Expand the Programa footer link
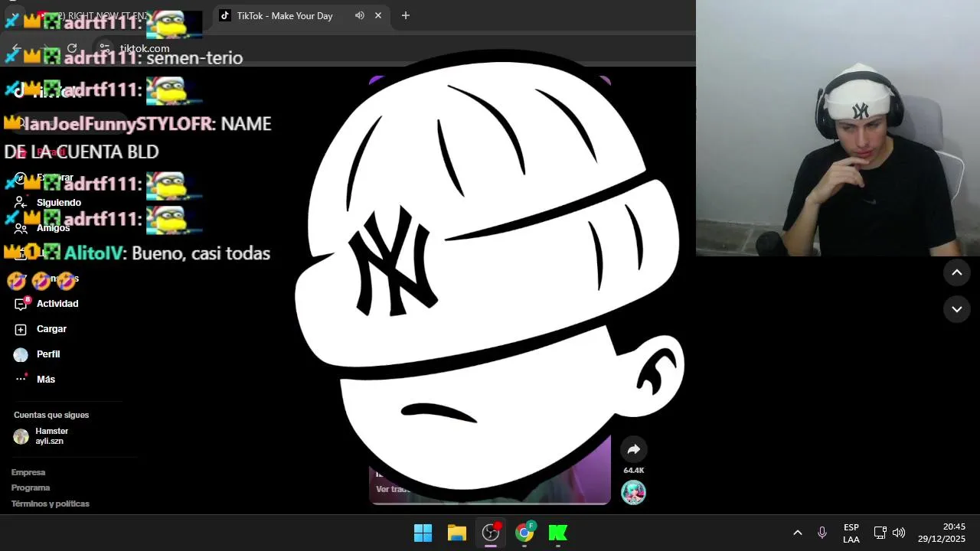980x551 pixels. (31, 487)
